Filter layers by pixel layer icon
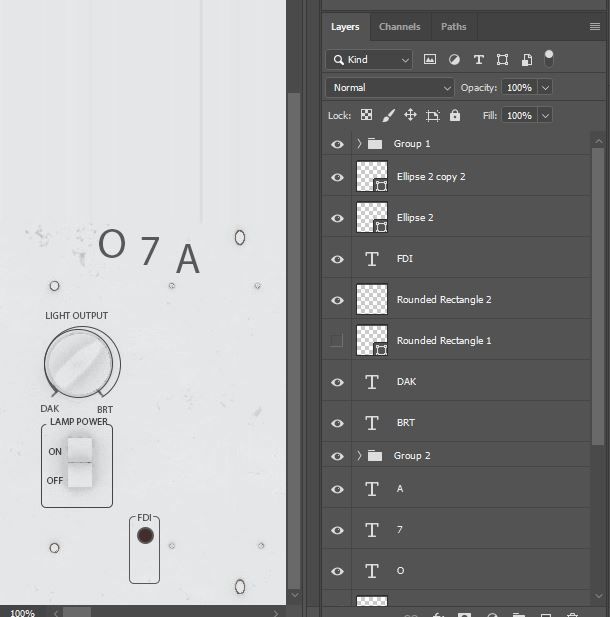 tap(429, 59)
